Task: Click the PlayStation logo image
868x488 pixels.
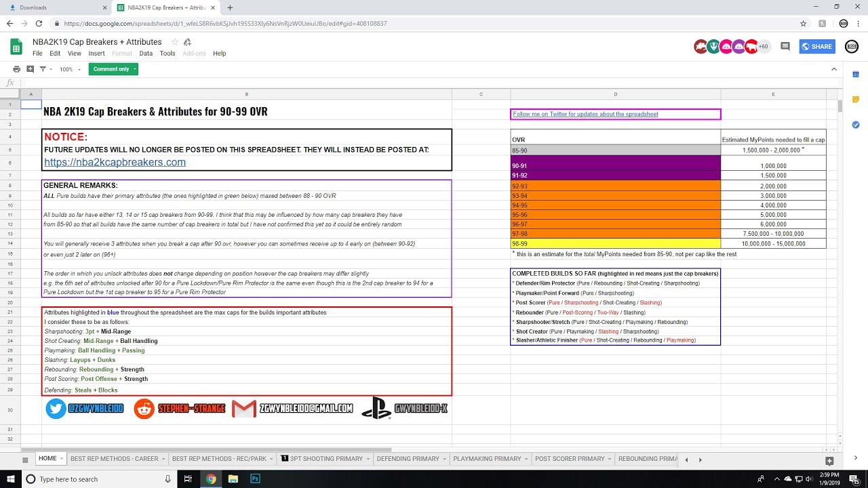Action: pyautogui.click(x=376, y=408)
